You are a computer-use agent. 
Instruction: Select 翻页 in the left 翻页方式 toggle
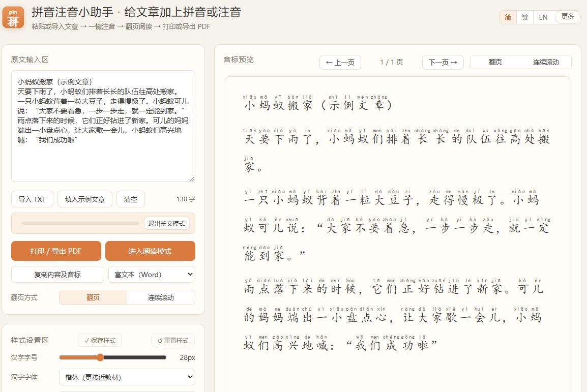coord(93,298)
